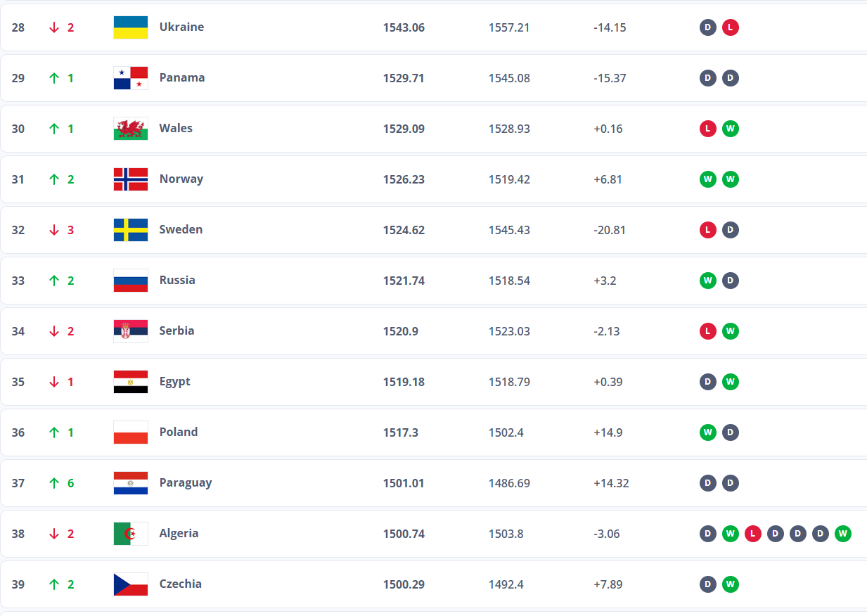Click the Ukraine flag icon
Viewport: 867px width, 616px height.
[x=131, y=27]
